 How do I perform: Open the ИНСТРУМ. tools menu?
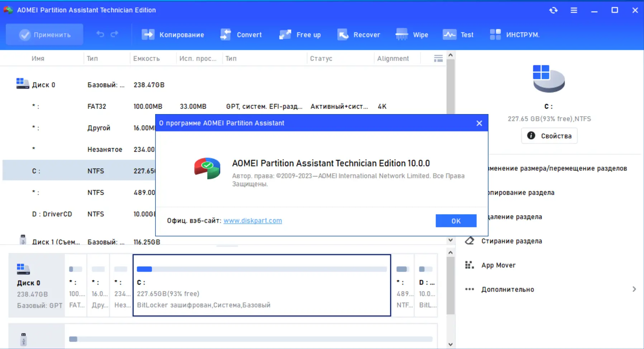tap(514, 35)
